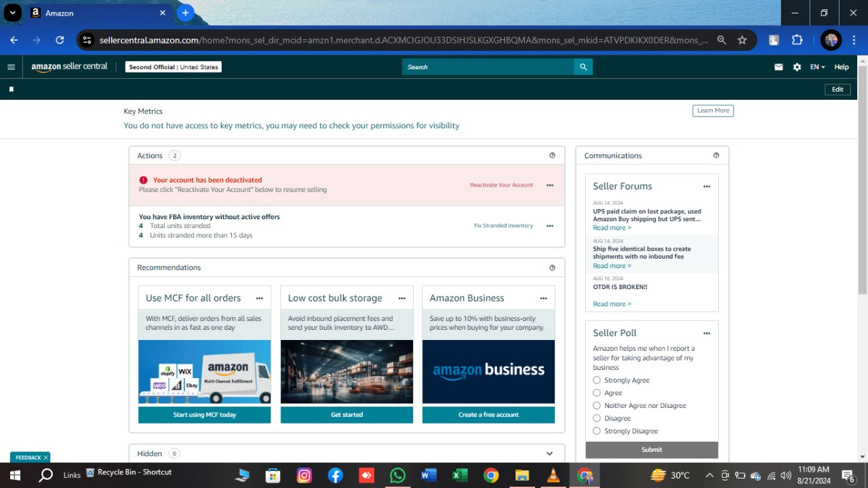This screenshot has height=488, width=868.
Task: Click the bookmark flag icon
Action: point(11,90)
